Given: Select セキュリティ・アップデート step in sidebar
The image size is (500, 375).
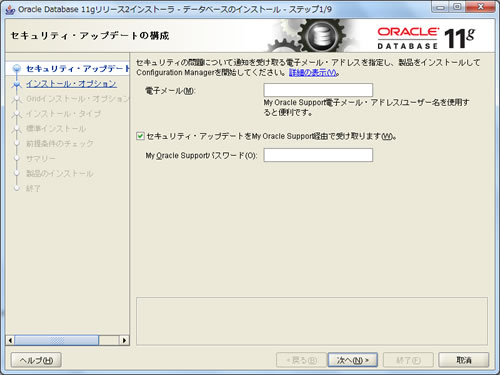Looking at the screenshot, I should tap(77, 69).
